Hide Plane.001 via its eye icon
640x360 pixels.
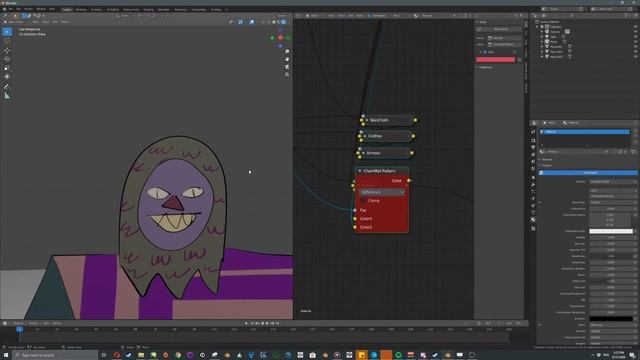pyautogui.click(x=635, y=47)
